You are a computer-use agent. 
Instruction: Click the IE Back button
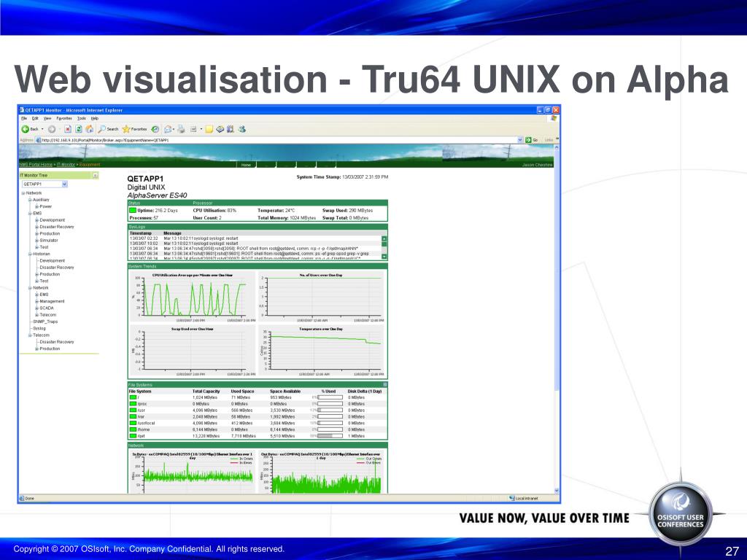click(29, 129)
